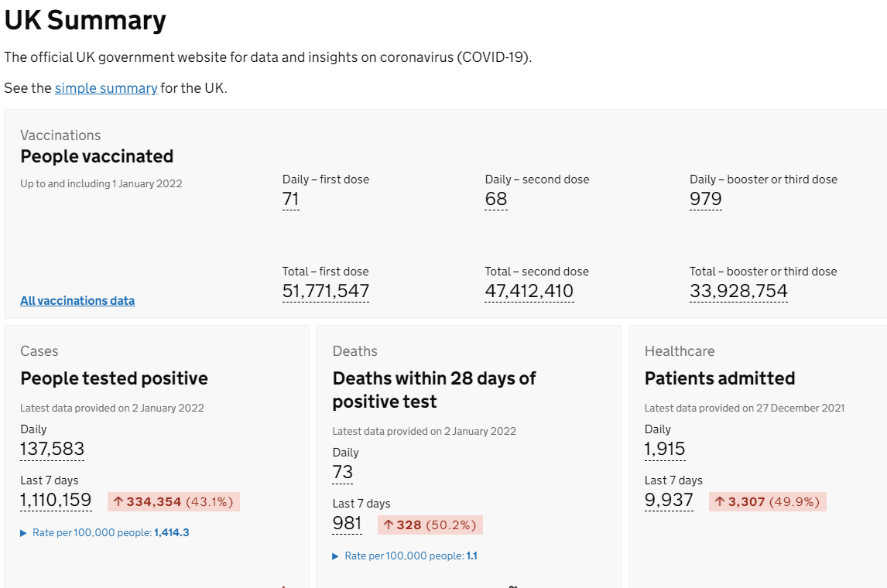This screenshot has width=887, height=588.
Task: Click daily cases value 137,583
Action: [x=52, y=449]
